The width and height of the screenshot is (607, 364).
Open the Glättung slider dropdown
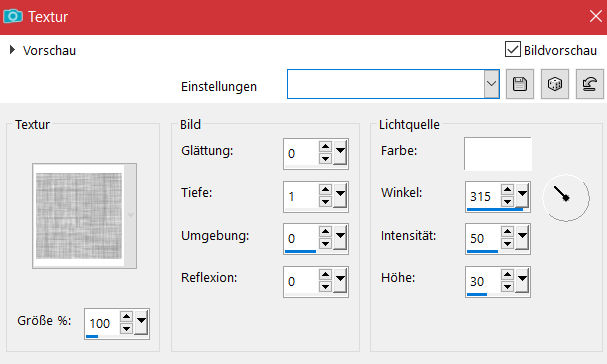pyautogui.click(x=340, y=152)
